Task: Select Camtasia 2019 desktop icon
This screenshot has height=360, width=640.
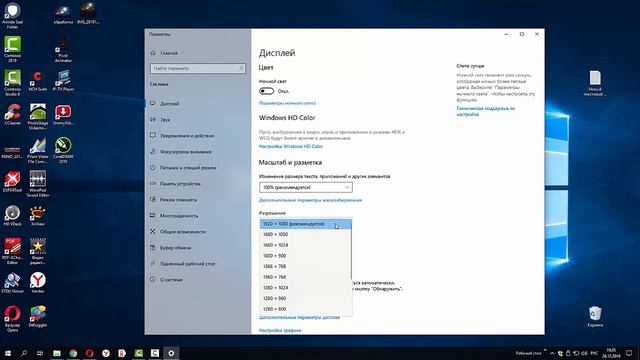Action: [12, 49]
